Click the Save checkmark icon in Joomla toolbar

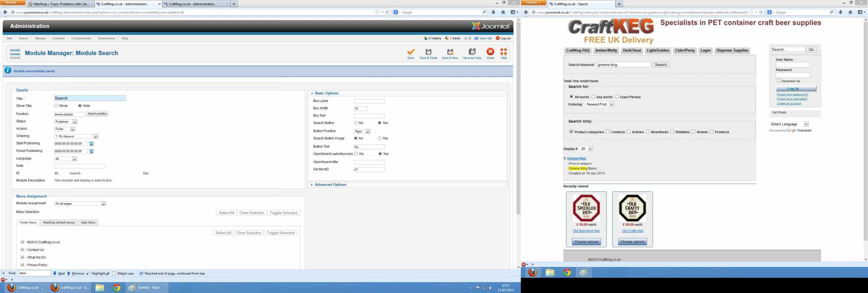(x=411, y=52)
